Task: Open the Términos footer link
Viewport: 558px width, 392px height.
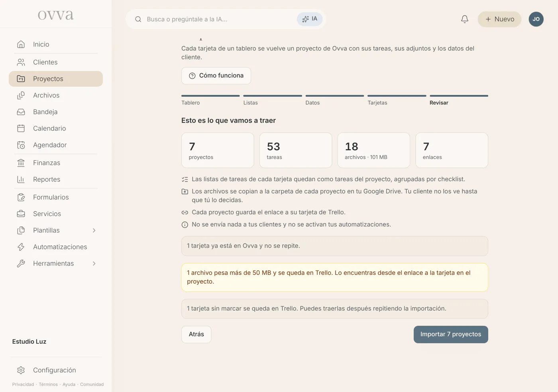Action: (48, 384)
